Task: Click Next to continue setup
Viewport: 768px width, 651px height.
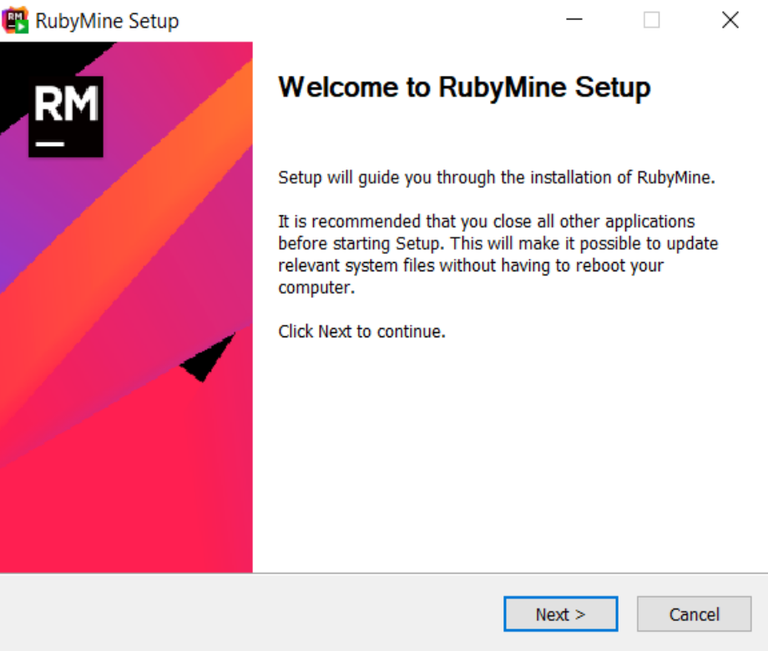Action: coord(560,614)
